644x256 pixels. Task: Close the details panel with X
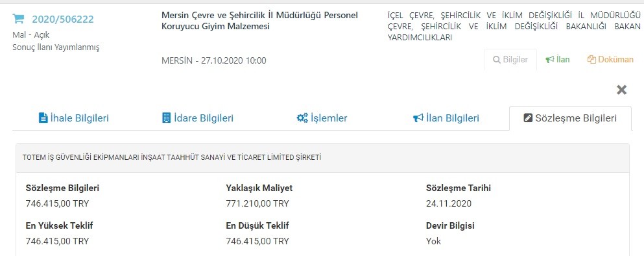point(622,90)
